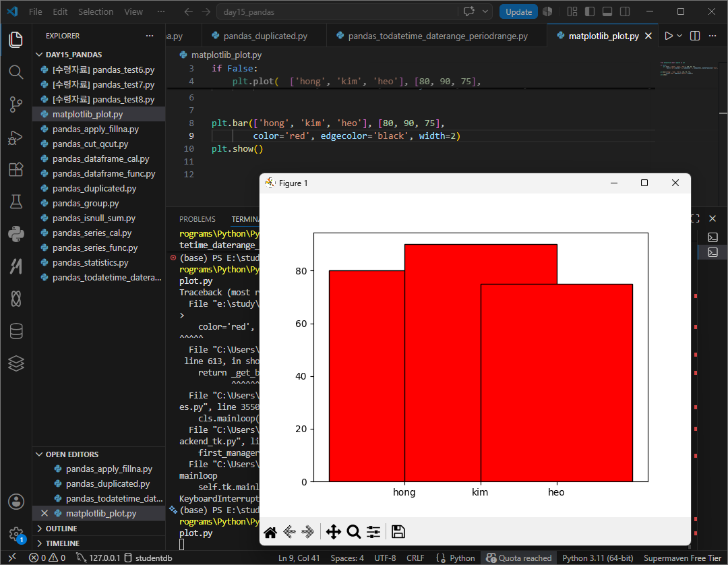Click the CRLF line ending indicator

415,558
